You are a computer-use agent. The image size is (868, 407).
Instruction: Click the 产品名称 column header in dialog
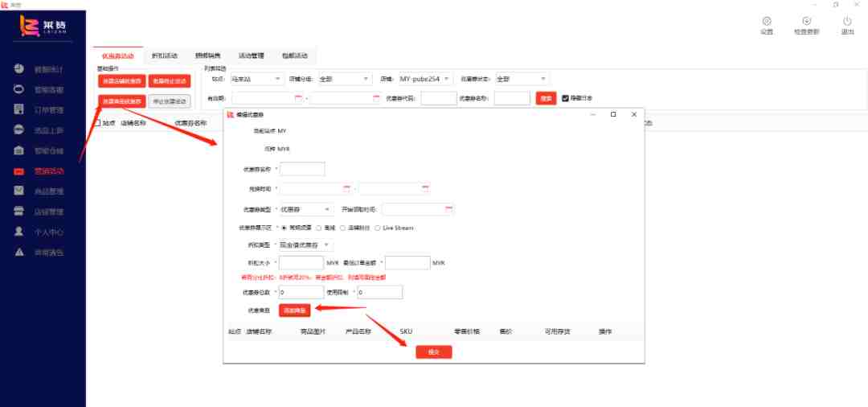[x=358, y=331]
